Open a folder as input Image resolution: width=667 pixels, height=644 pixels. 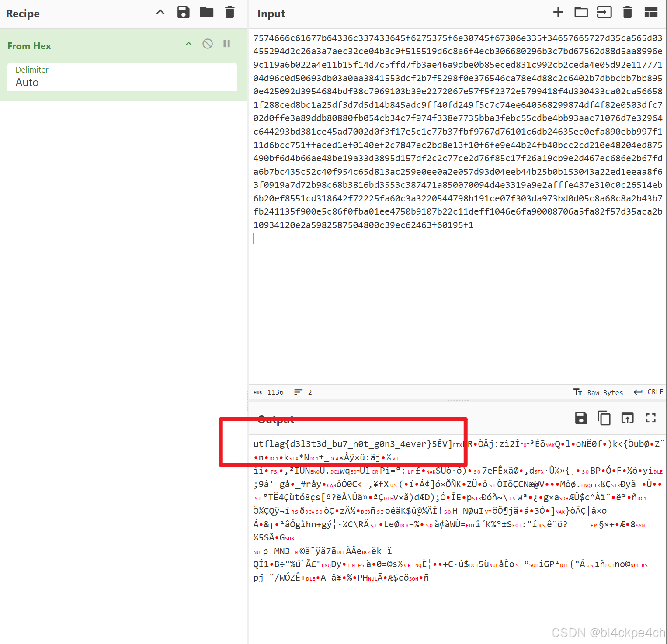tap(581, 12)
